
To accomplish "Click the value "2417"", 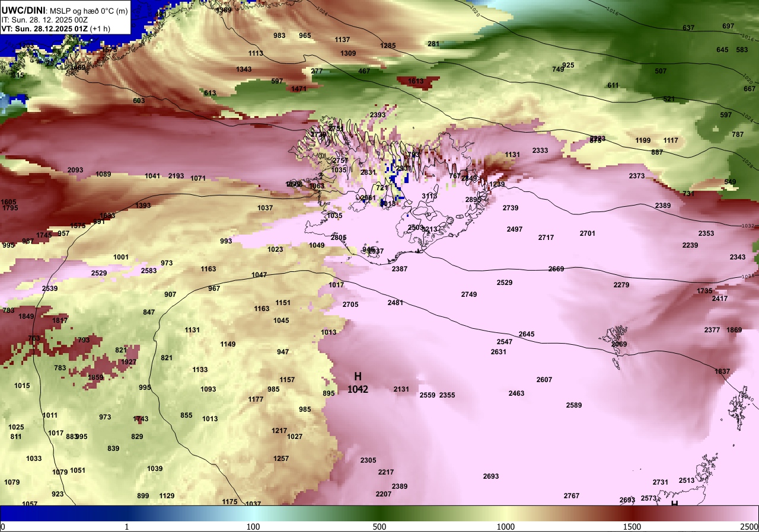I will pos(720,299).
